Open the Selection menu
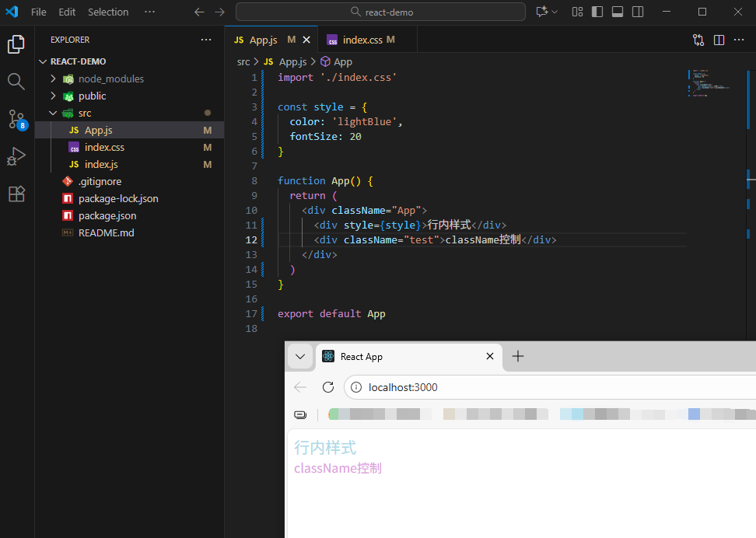The height and width of the screenshot is (538, 756). pyautogui.click(x=108, y=12)
